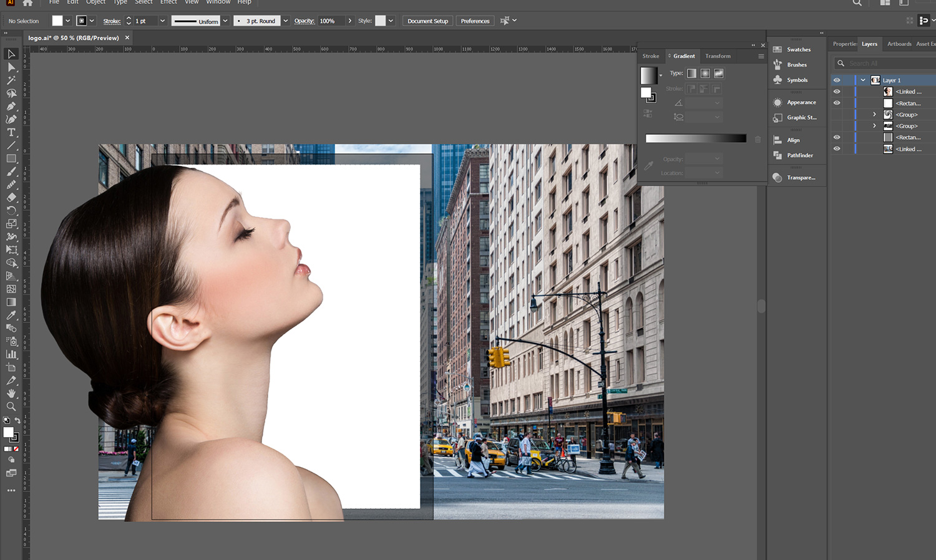The width and height of the screenshot is (936, 560).
Task: Open the gradient preset dropdown arrow
Action: [661, 75]
